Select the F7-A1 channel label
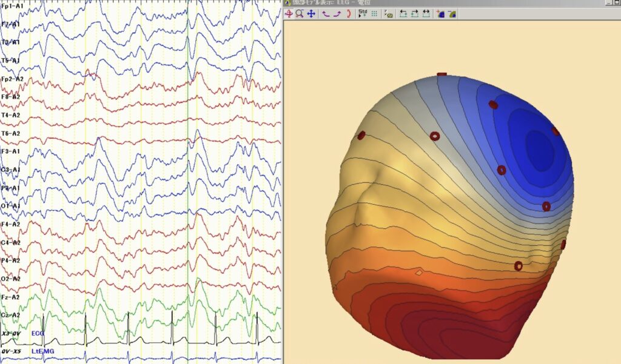 tap(11, 24)
